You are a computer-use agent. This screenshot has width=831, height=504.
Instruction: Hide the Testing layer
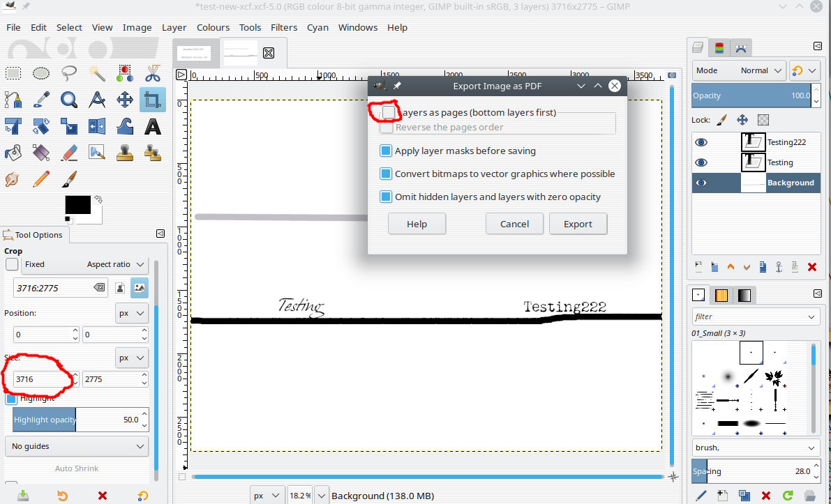point(701,162)
